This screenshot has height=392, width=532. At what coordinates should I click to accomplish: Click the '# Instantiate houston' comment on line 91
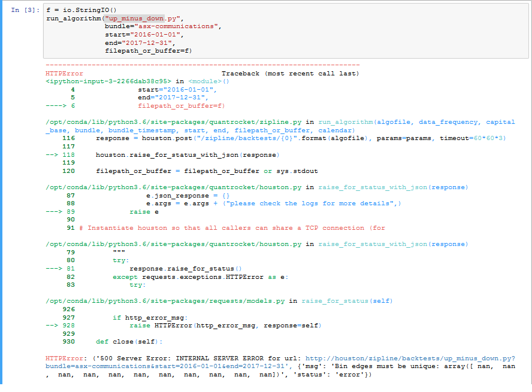pos(232,228)
